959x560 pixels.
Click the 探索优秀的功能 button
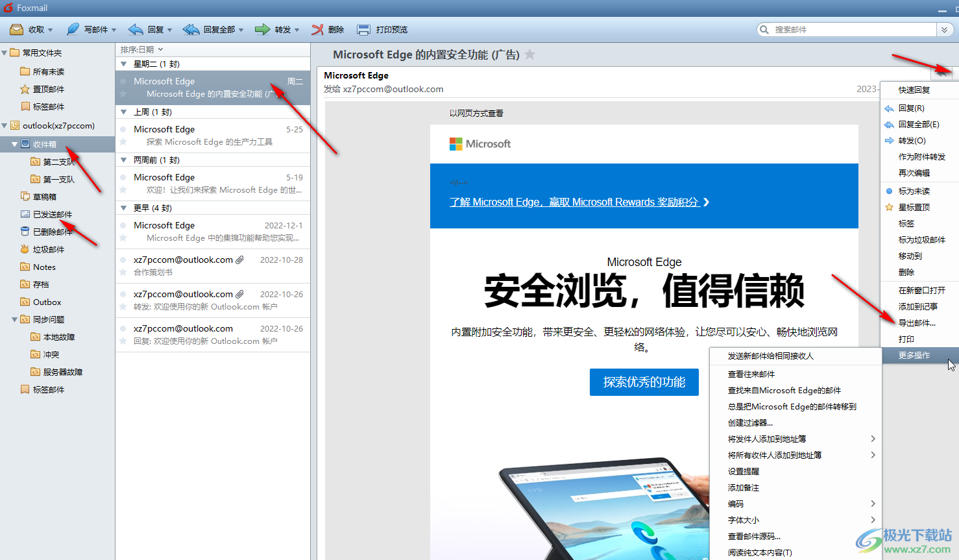tap(644, 382)
